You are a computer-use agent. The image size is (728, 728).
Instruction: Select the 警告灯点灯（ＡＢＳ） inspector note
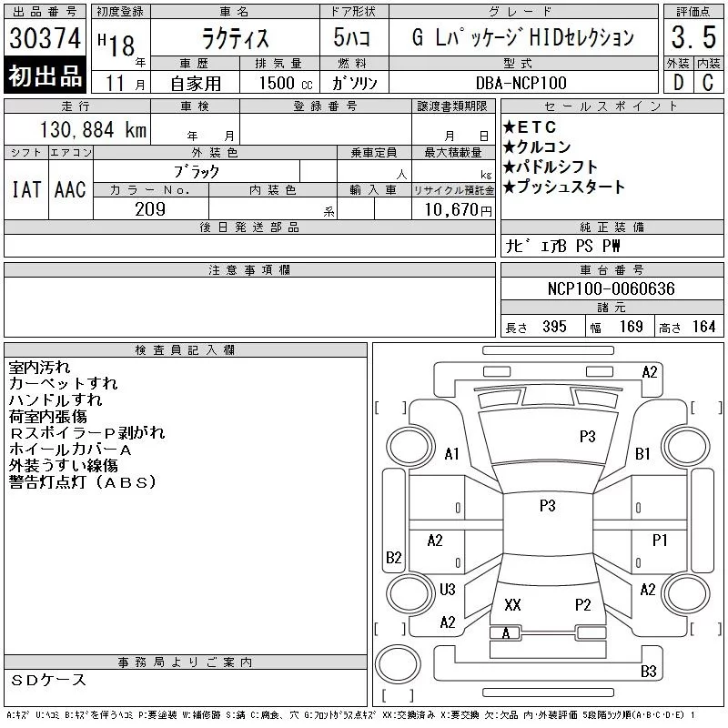[84, 481]
